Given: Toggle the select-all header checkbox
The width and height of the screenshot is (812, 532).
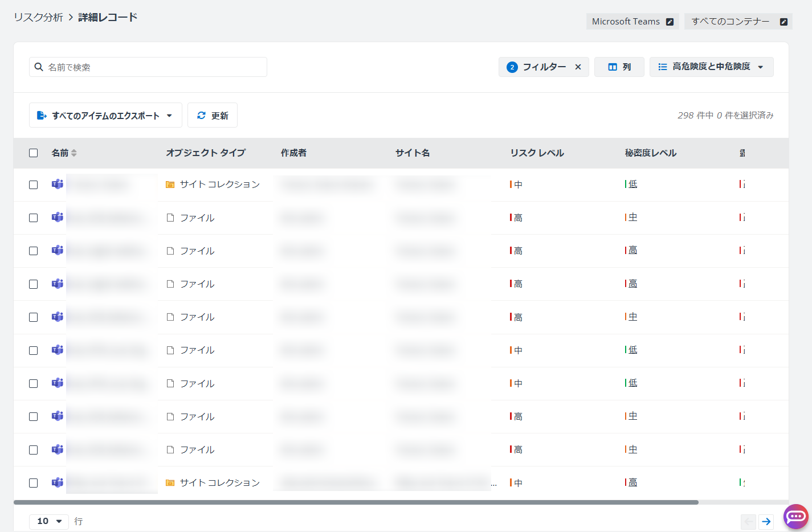Looking at the screenshot, I should coord(34,153).
